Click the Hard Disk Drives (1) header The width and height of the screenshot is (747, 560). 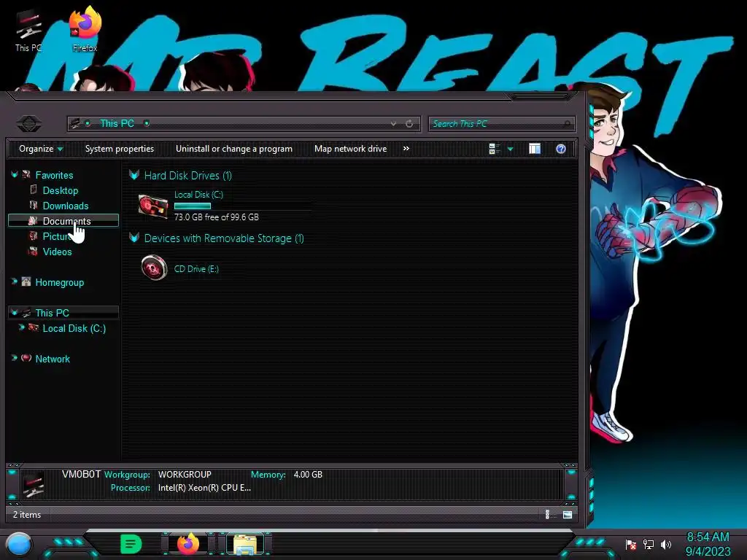188,176
